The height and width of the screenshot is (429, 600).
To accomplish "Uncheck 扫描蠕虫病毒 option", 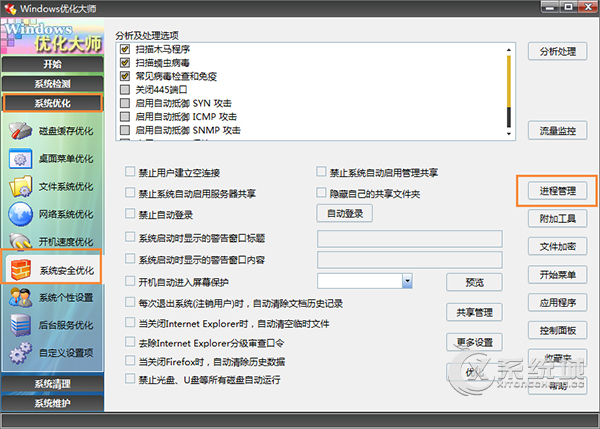I will coord(125,62).
